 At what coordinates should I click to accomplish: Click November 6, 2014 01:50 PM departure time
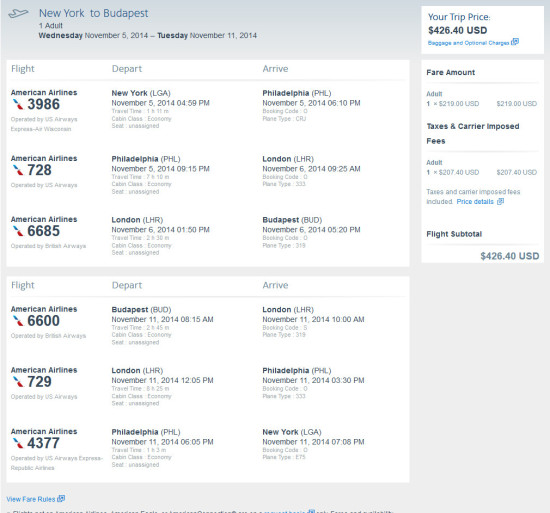[x=160, y=230]
